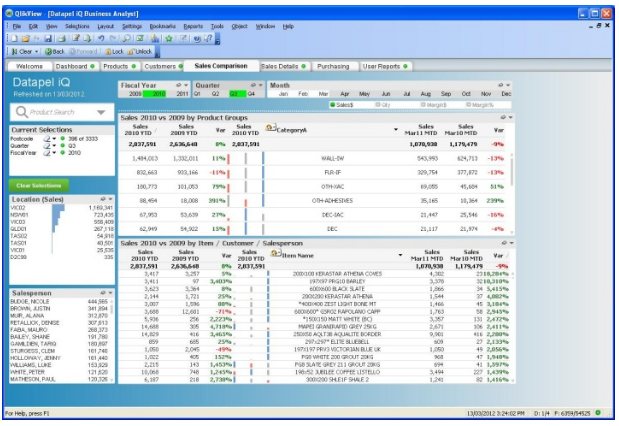This screenshot has height=426, width=619.
Task: Click the Redo arrow icon
Action: click(x=113, y=39)
